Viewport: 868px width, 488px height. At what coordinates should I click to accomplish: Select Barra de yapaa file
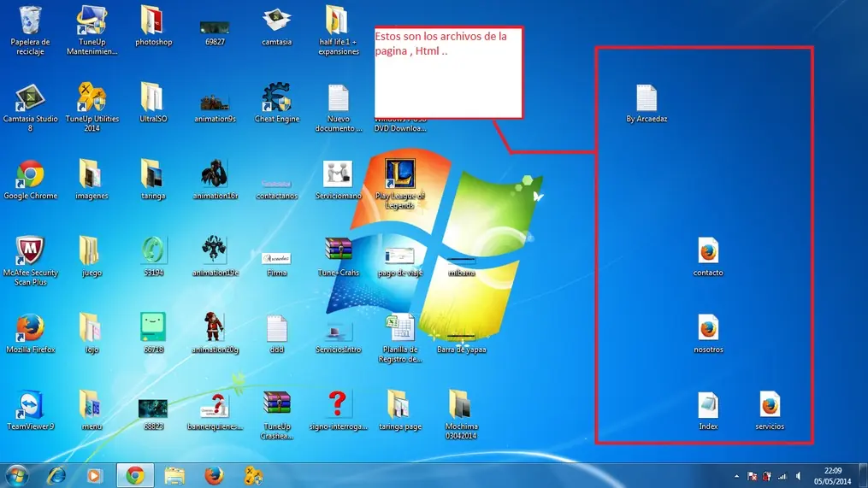461,335
